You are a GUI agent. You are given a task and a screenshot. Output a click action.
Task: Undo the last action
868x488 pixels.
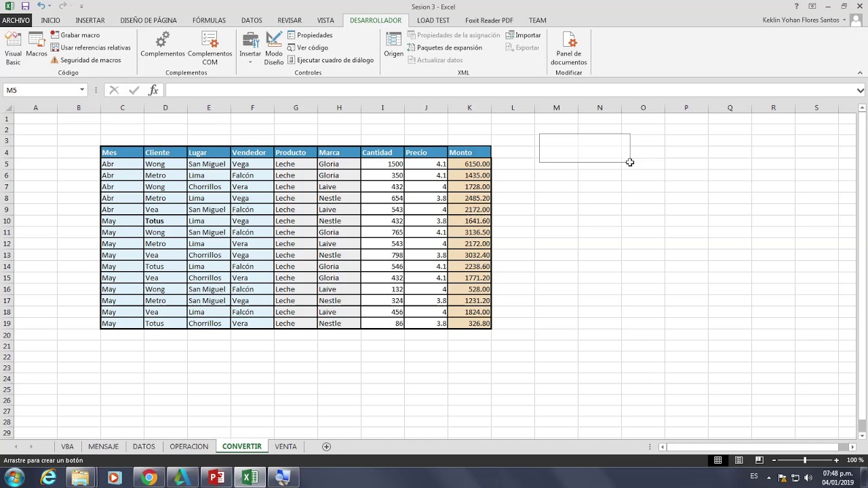coord(41,6)
